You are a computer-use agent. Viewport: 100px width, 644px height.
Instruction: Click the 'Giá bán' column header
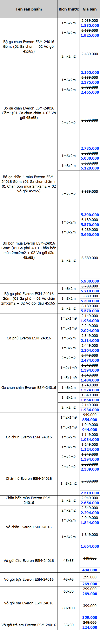click(90, 9)
